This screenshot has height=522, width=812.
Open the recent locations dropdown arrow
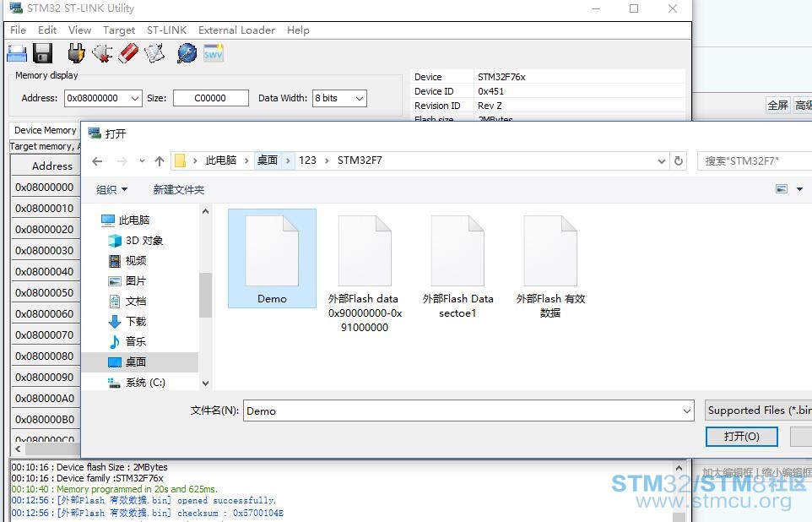pos(142,161)
